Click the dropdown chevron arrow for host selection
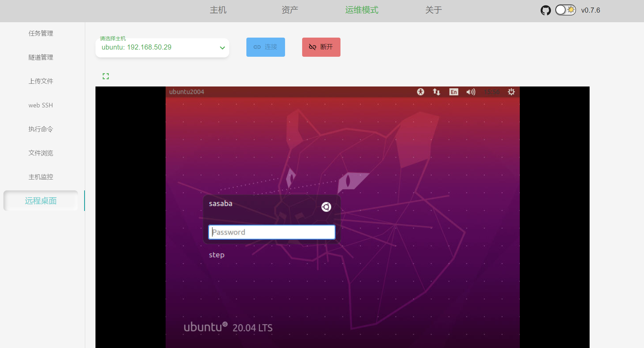This screenshot has height=348, width=644. click(x=222, y=48)
